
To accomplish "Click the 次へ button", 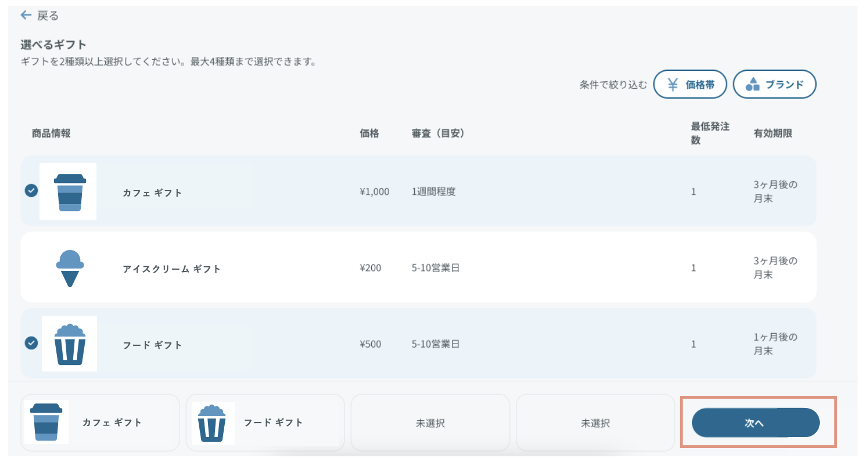I will coord(755,423).
